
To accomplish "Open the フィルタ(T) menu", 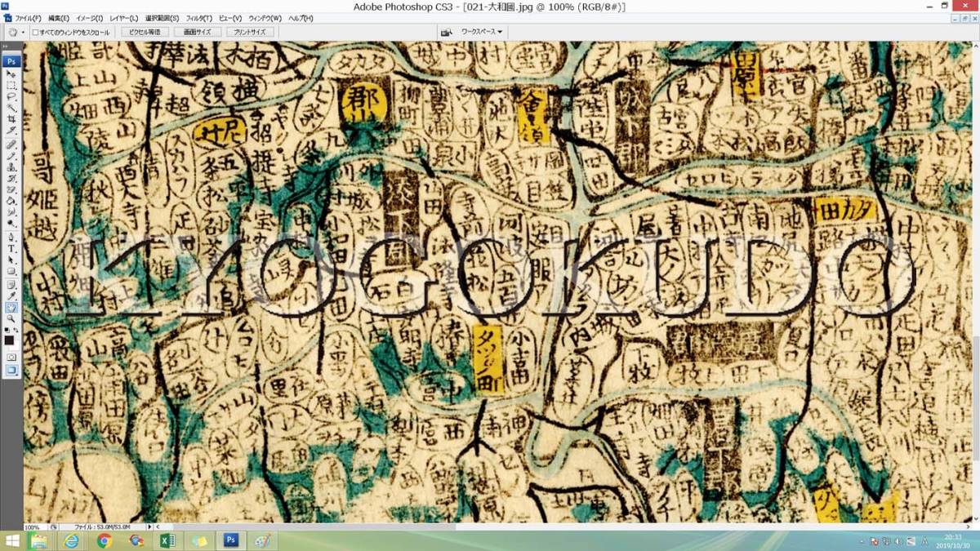I will click(x=198, y=18).
